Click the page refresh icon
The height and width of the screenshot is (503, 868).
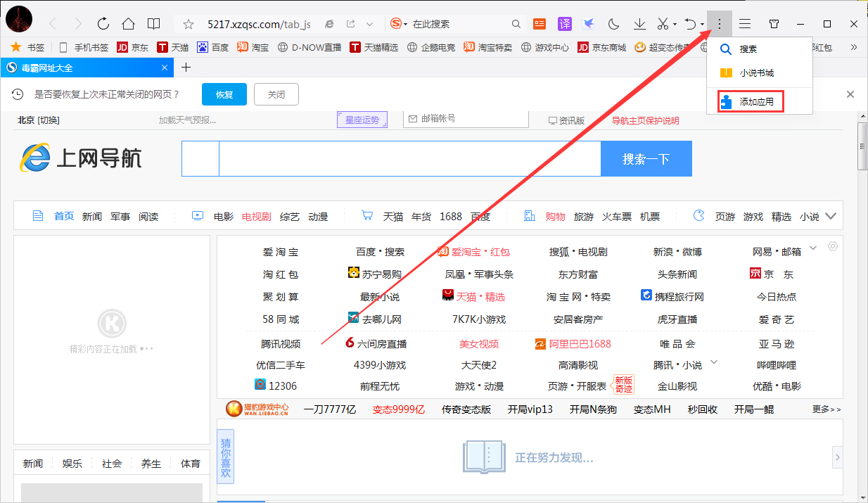click(x=103, y=23)
